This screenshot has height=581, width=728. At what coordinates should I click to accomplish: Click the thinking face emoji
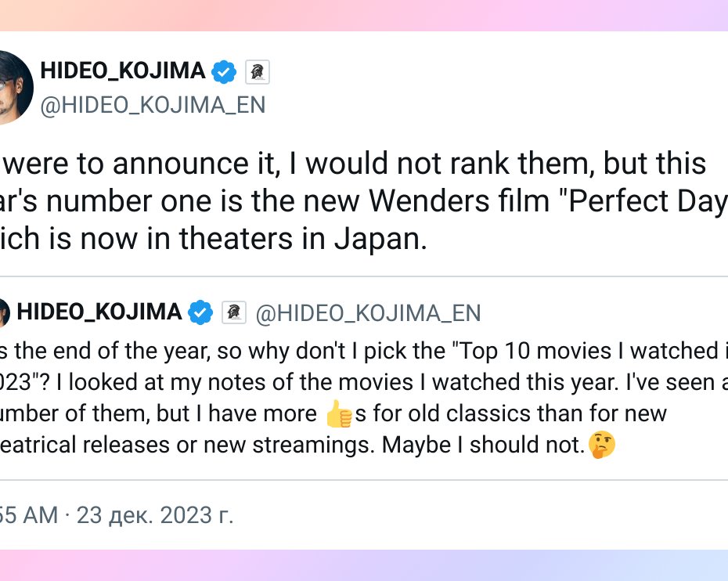tap(602, 445)
